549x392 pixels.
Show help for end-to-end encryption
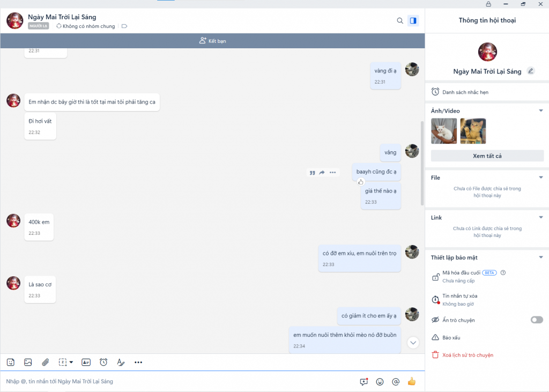tap(503, 273)
